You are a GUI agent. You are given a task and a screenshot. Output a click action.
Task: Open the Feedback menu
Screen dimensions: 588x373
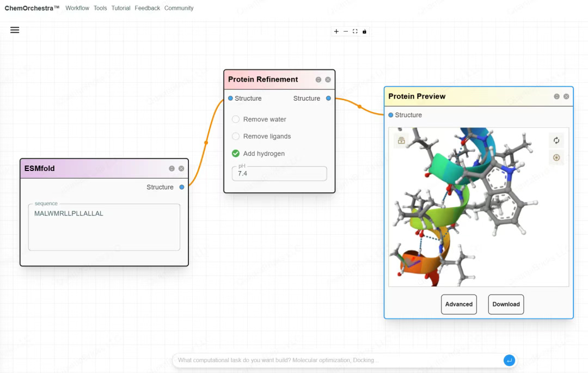tap(148, 8)
